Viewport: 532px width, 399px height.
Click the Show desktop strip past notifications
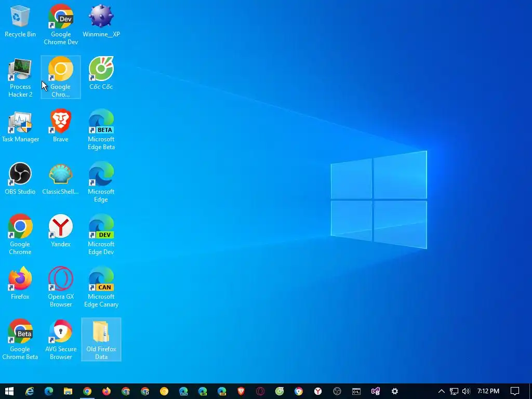point(530,391)
